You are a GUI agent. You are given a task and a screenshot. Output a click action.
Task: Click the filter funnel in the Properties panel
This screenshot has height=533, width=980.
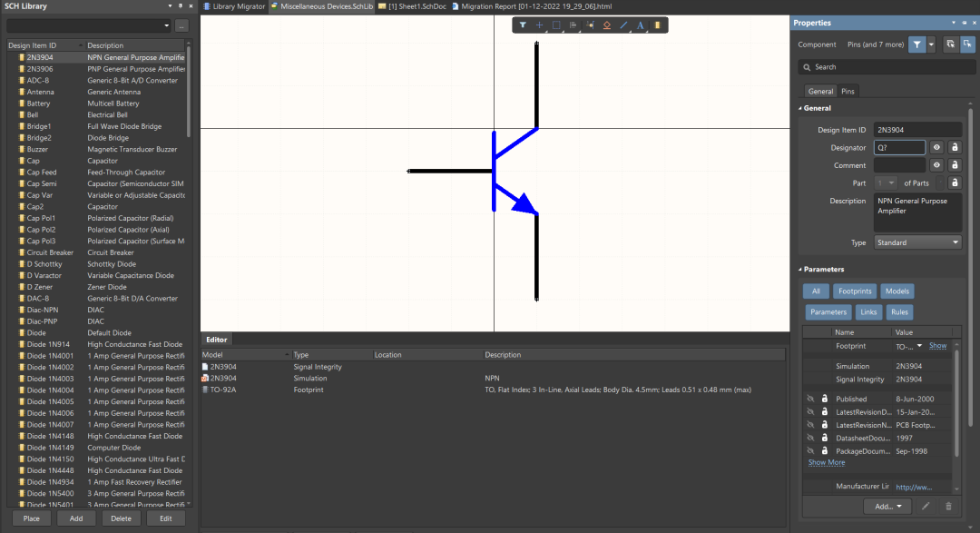916,44
